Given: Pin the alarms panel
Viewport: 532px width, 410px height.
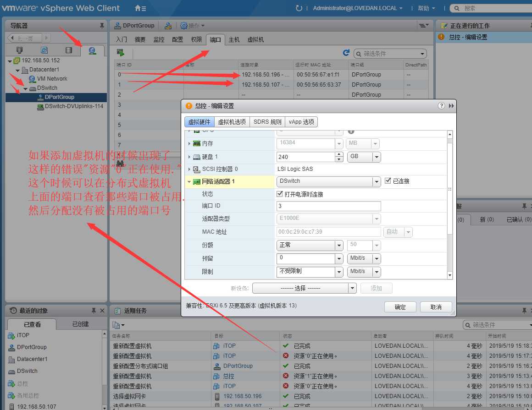Looking at the screenshot, I should coord(524,206).
